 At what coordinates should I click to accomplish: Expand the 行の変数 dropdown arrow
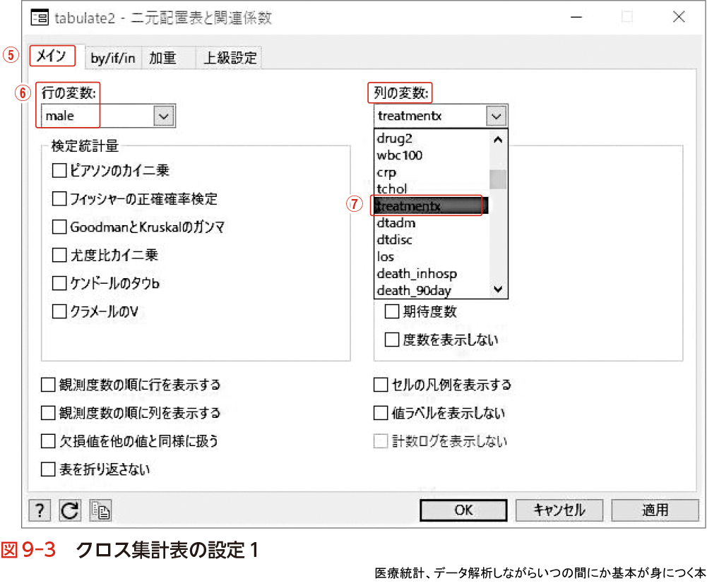click(164, 116)
